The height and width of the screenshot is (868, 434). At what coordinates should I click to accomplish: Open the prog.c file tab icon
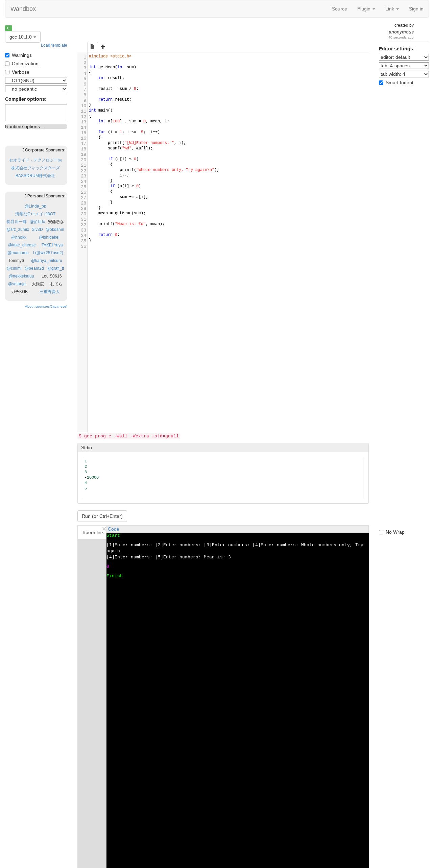92,47
